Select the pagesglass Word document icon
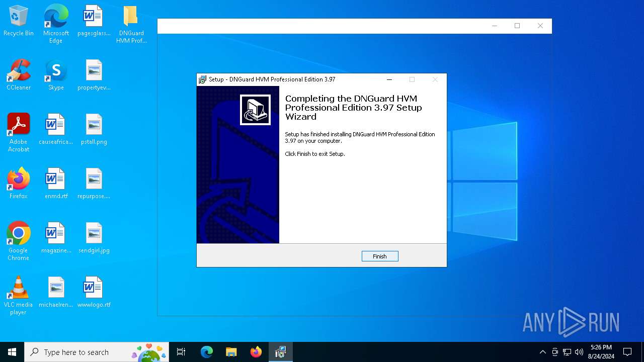The width and height of the screenshot is (644, 362). coord(94,21)
